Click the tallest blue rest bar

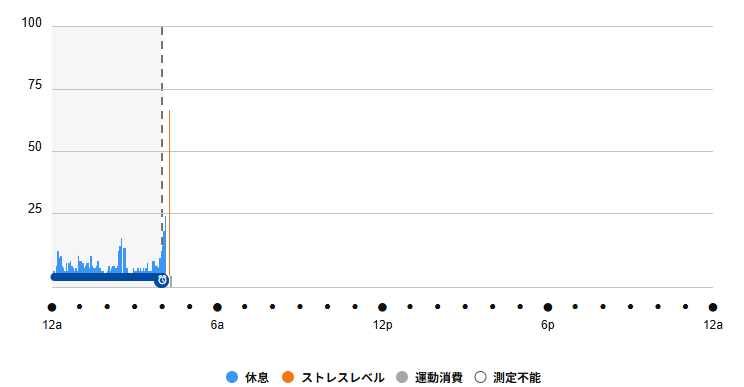[x=165, y=244]
